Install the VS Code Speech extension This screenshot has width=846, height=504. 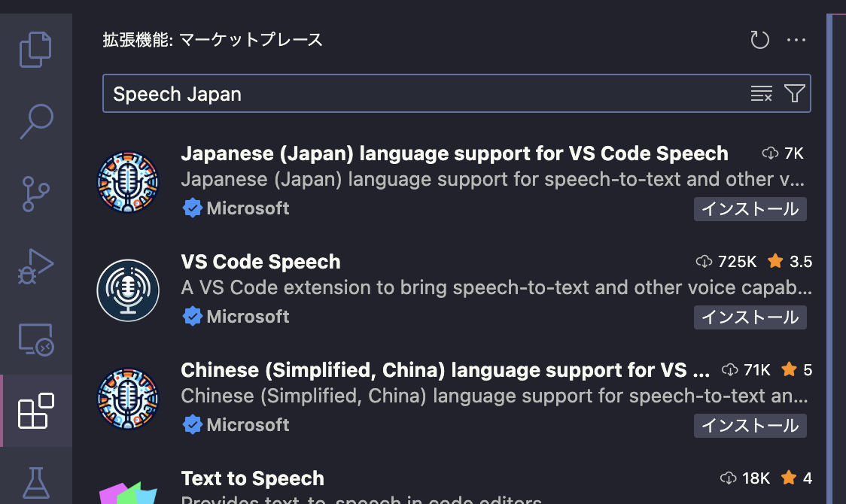coord(750,317)
